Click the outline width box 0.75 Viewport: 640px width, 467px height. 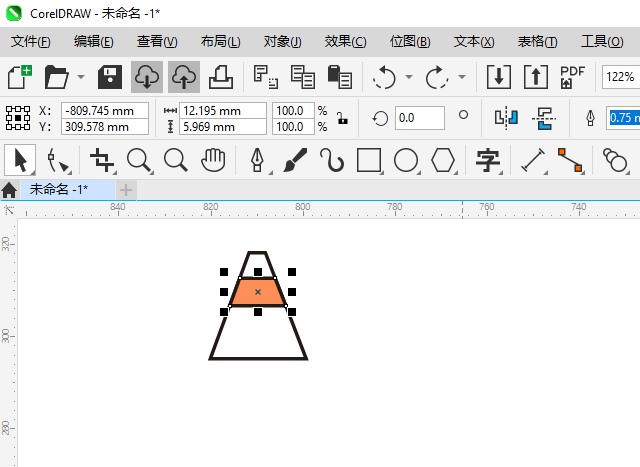pyautogui.click(x=624, y=118)
